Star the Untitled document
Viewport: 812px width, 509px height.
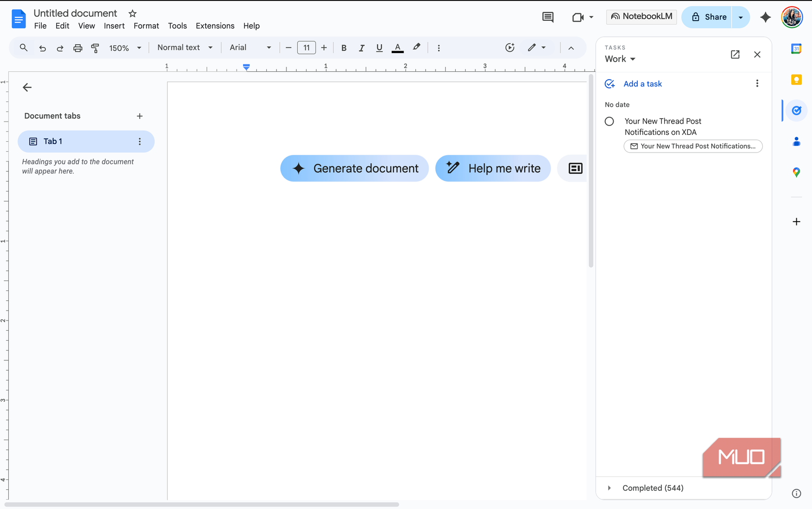pos(132,14)
